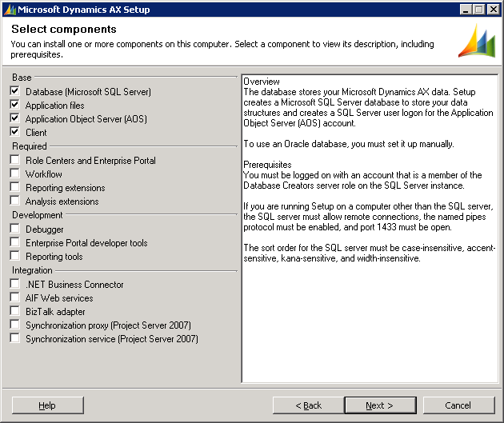Image resolution: width=504 pixels, height=423 pixels.
Task: Enable the Reporting tools option
Action: (15, 257)
